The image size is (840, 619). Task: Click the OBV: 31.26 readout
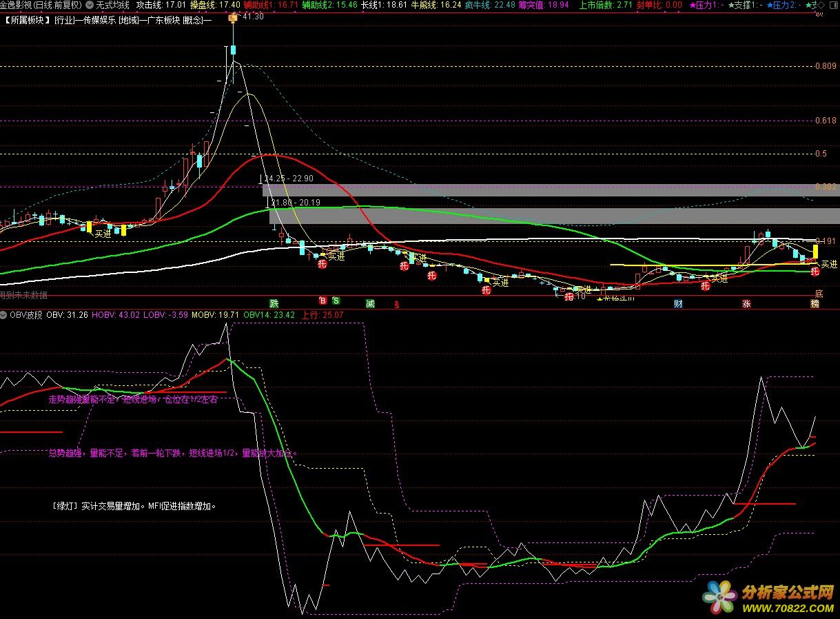tap(67, 314)
